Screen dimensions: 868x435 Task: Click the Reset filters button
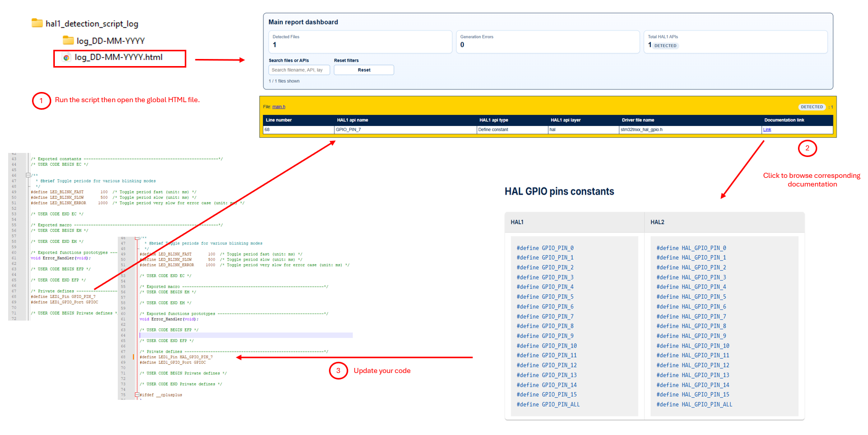pyautogui.click(x=364, y=70)
